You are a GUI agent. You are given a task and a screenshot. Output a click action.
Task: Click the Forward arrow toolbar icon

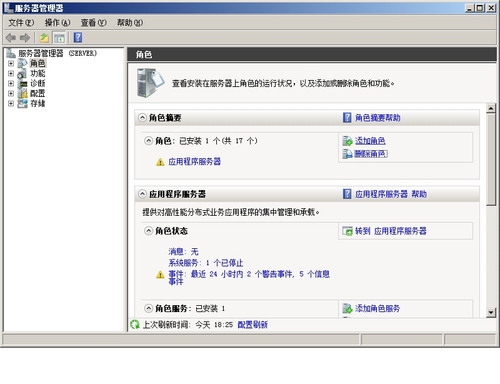25,38
